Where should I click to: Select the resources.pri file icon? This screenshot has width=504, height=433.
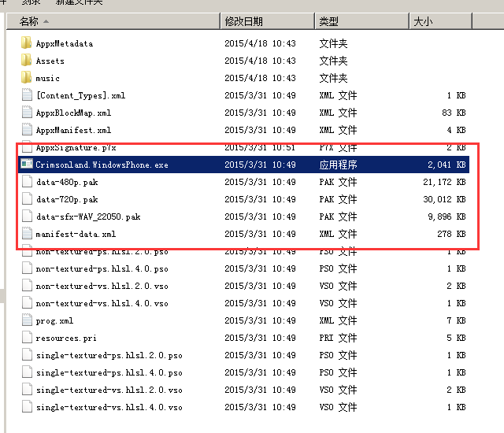[27, 338]
